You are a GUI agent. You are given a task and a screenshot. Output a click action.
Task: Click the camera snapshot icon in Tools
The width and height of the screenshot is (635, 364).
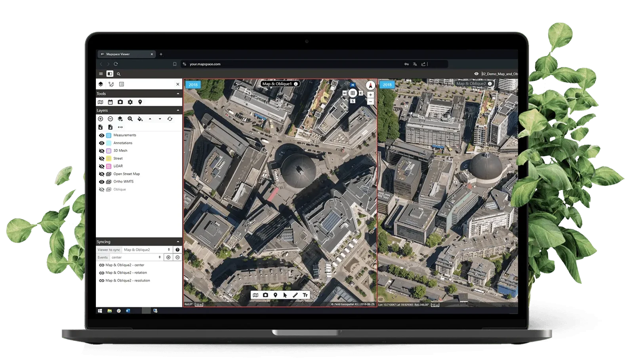tap(120, 102)
